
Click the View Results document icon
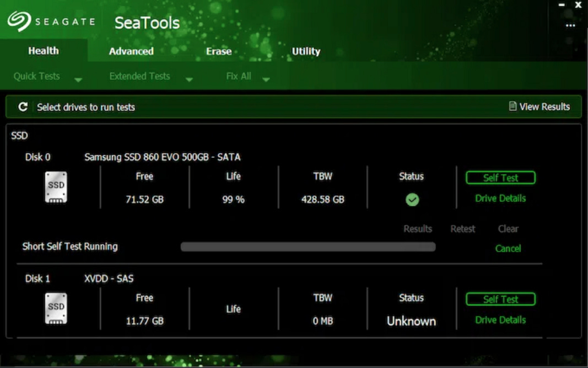[x=513, y=106]
